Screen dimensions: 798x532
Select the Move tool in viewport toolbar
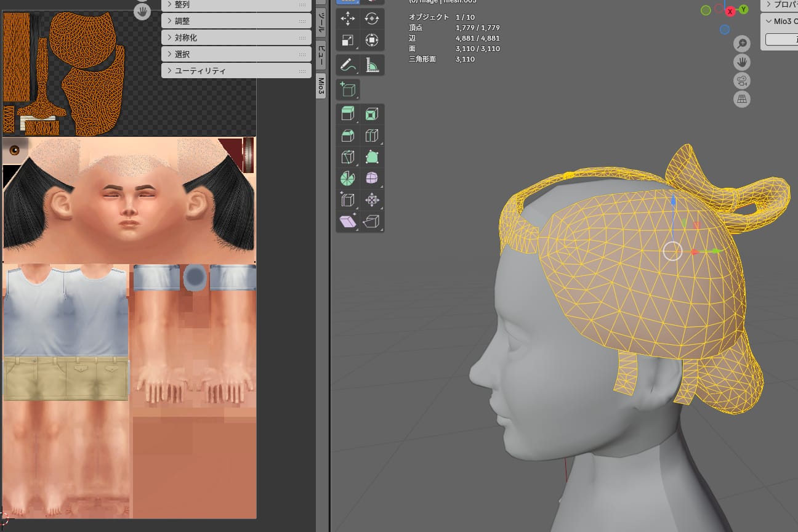pyautogui.click(x=348, y=18)
